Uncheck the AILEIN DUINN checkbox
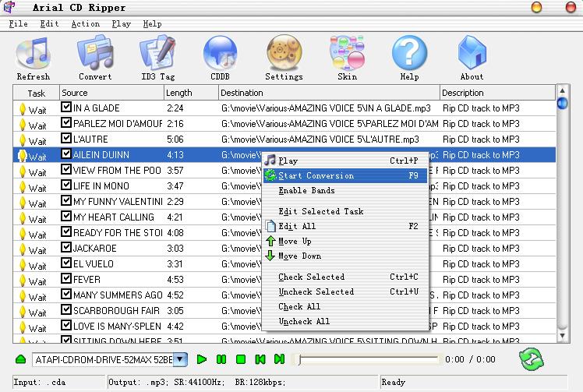 click(x=66, y=154)
